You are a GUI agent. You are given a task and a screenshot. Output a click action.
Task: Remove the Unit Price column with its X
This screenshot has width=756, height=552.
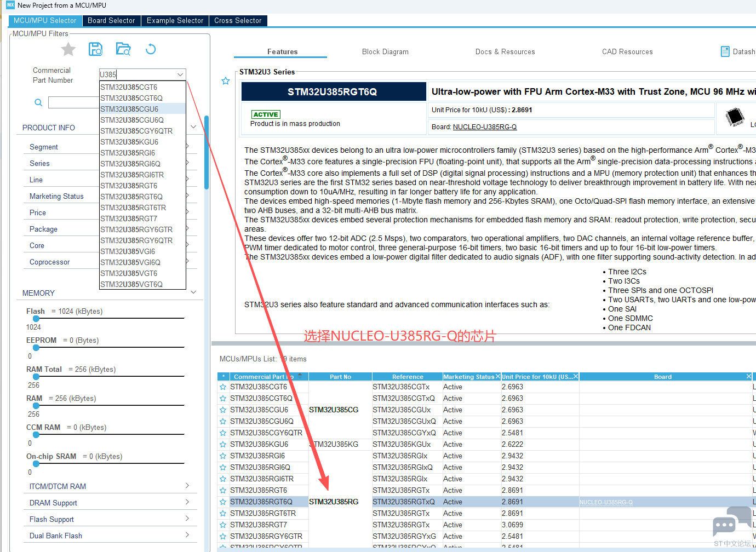click(576, 377)
